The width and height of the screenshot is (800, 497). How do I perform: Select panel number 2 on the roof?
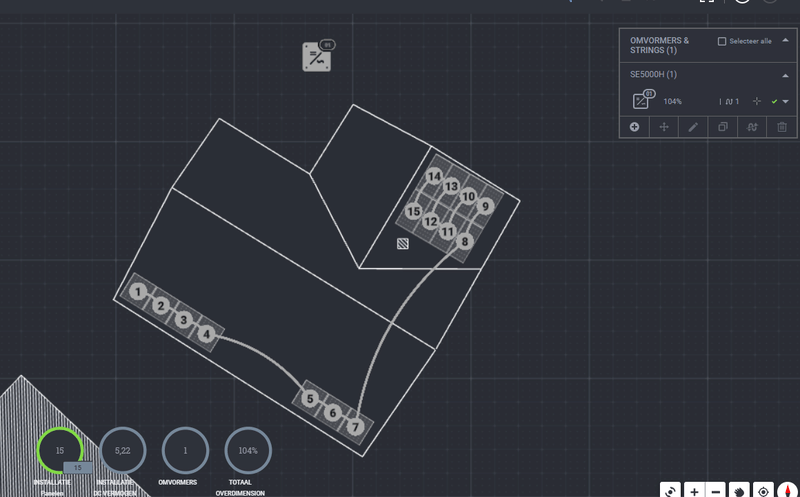(x=161, y=306)
